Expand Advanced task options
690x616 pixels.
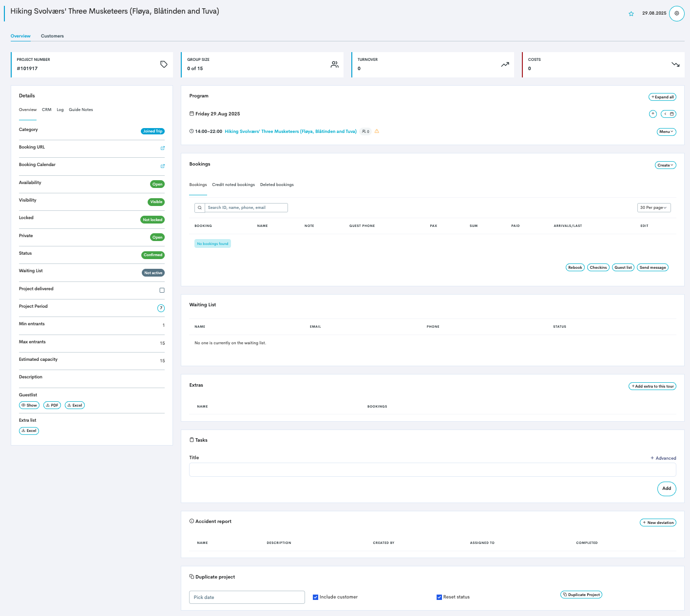663,458
